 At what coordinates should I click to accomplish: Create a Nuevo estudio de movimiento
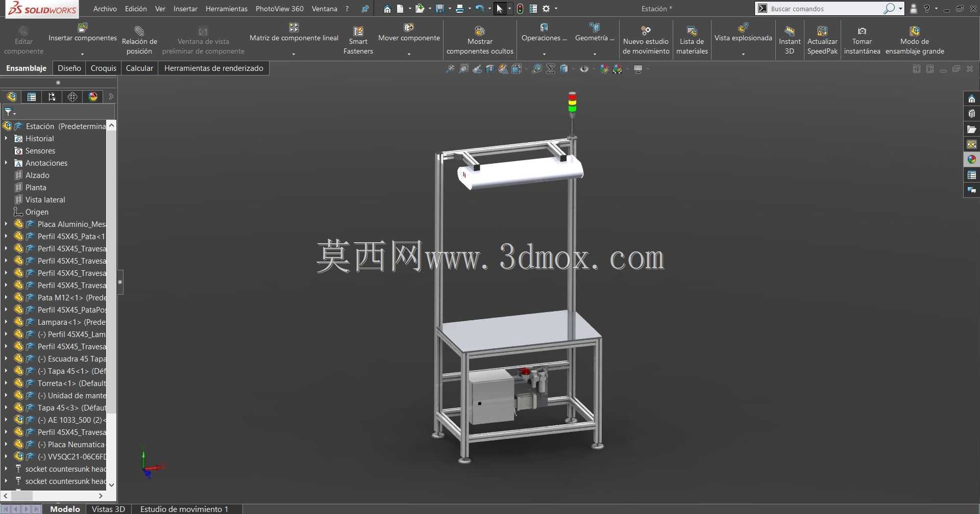click(646, 40)
